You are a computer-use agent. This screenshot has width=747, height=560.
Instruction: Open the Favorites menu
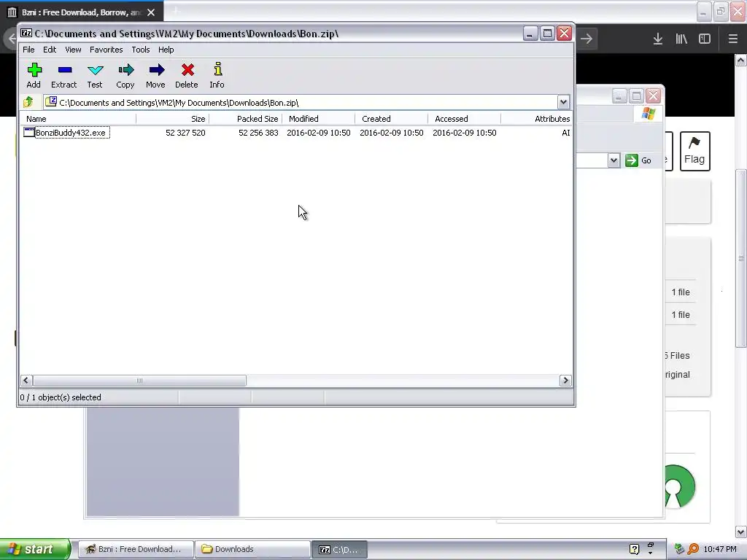pos(107,50)
